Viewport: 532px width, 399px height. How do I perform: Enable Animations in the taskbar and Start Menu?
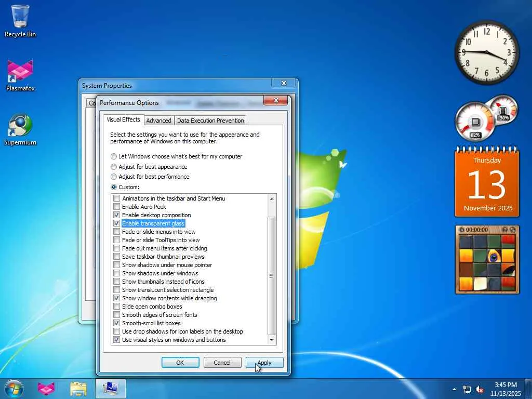[117, 198]
